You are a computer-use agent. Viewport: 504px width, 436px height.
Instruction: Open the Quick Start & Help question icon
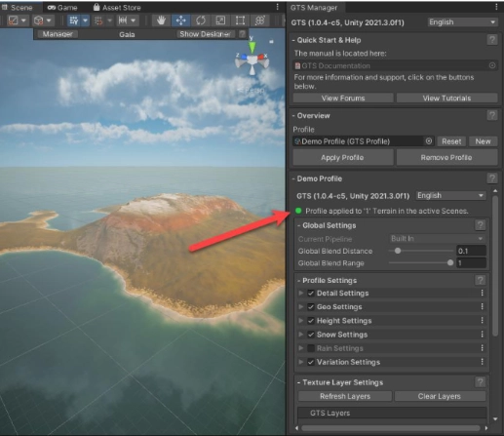(492, 40)
